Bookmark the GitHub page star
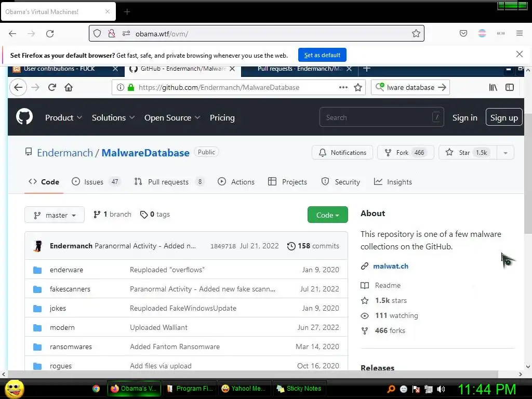Screen dimensions: 532x399 [x=357, y=87]
